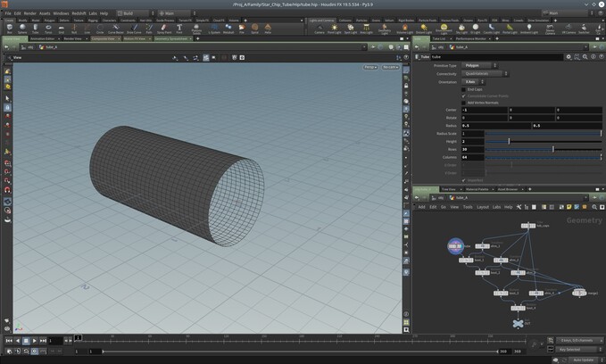
Task: Select the Sphere shelf tool
Action: coord(22,29)
